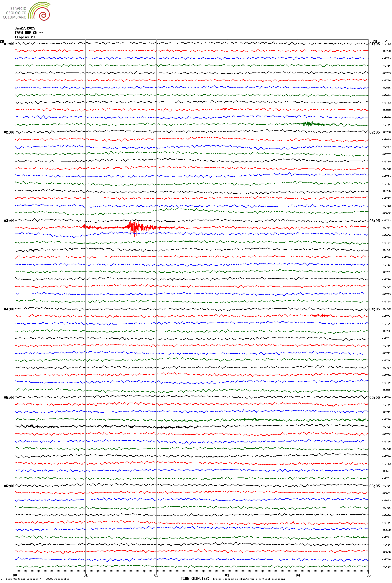Click the 02:05 time label on right

[x=374, y=132]
